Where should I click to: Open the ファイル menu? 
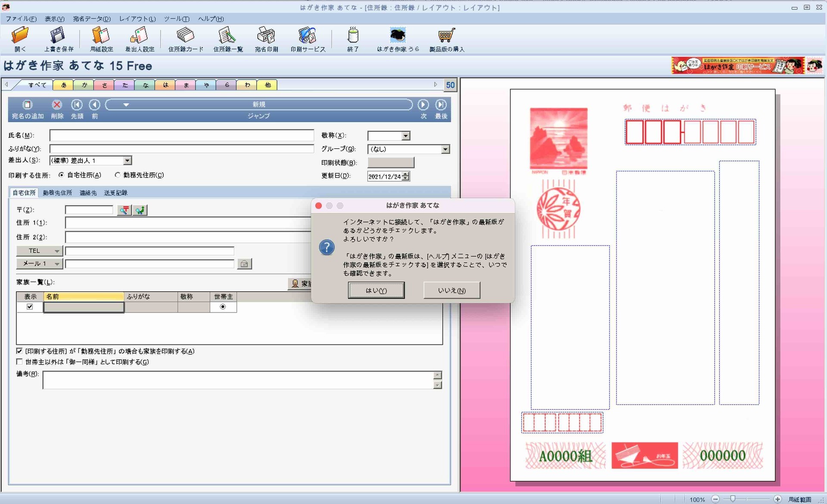click(x=21, y=19)
